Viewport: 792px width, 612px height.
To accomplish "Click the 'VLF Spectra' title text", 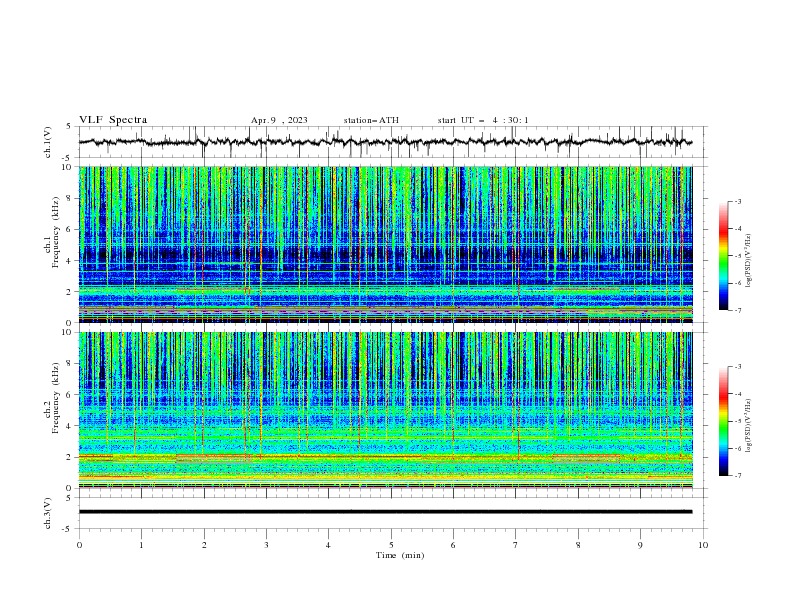I will [113, 120].
